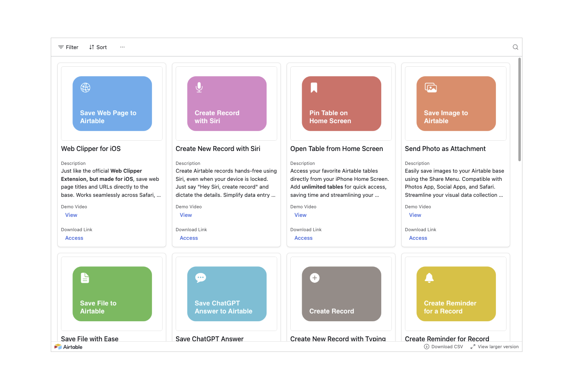Viewport: 572px width, 392px height.
Task: Click the plus icon on Create Record card
Action: point(314,278)
